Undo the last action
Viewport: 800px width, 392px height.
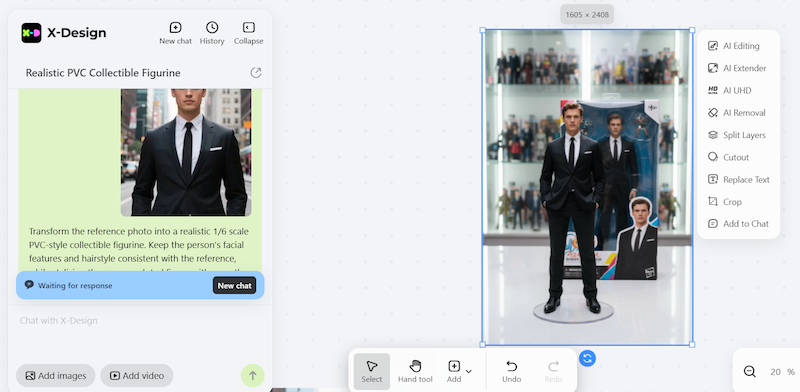[511, 371]
